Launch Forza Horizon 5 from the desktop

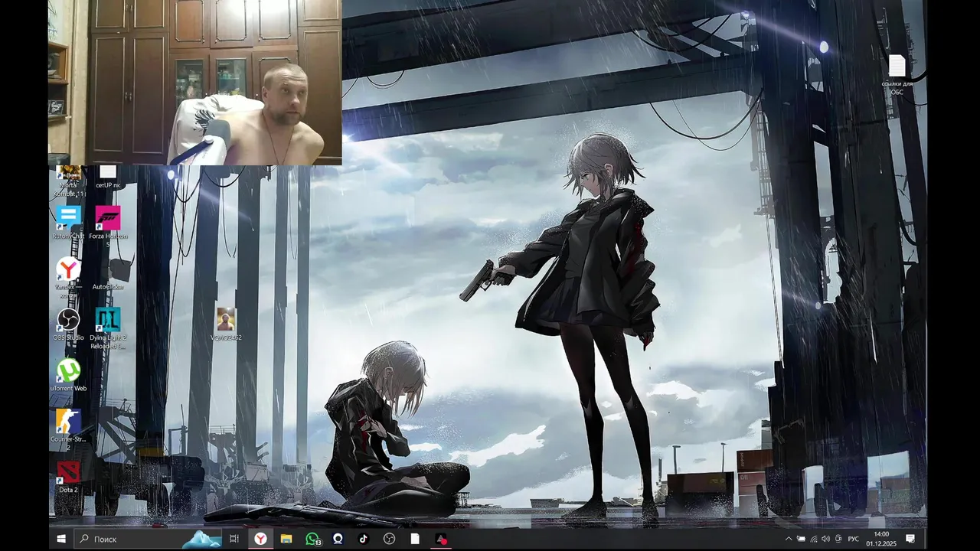pyautogui.click(x=108, y=225)
